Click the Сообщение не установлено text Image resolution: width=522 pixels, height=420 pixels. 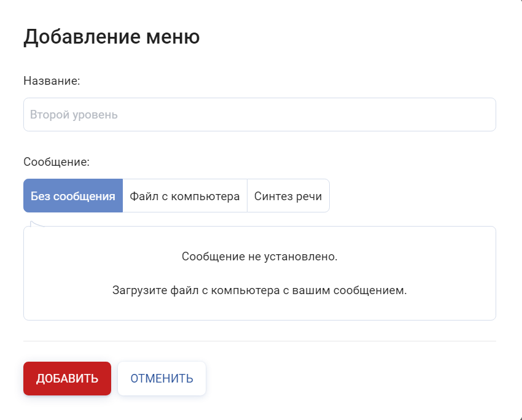pos(259,256)
